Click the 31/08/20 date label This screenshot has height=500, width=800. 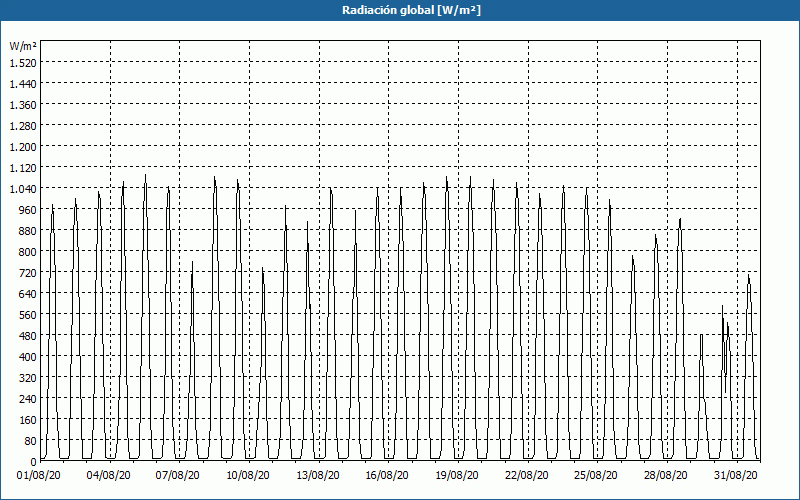736,475
